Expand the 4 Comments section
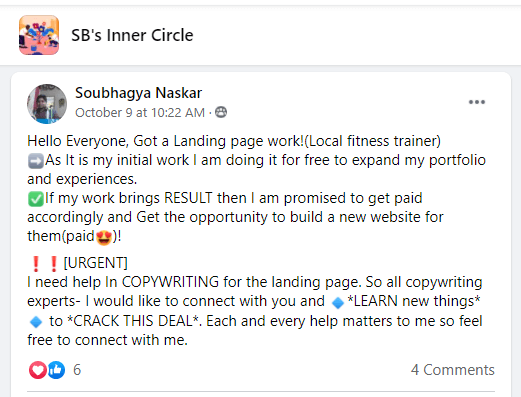 452,370
